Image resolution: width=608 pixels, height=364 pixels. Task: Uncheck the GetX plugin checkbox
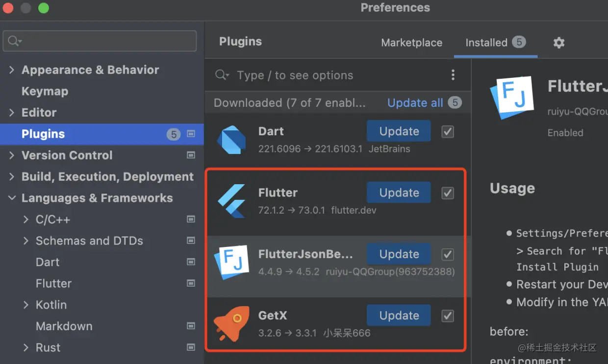[448, 316]
